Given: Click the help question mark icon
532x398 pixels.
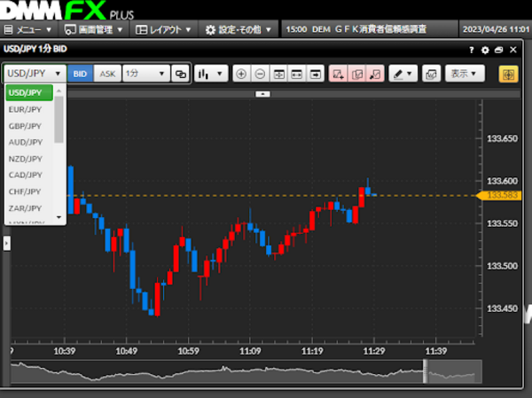Looking at the screenshot, I should click(x=472, y=51).
